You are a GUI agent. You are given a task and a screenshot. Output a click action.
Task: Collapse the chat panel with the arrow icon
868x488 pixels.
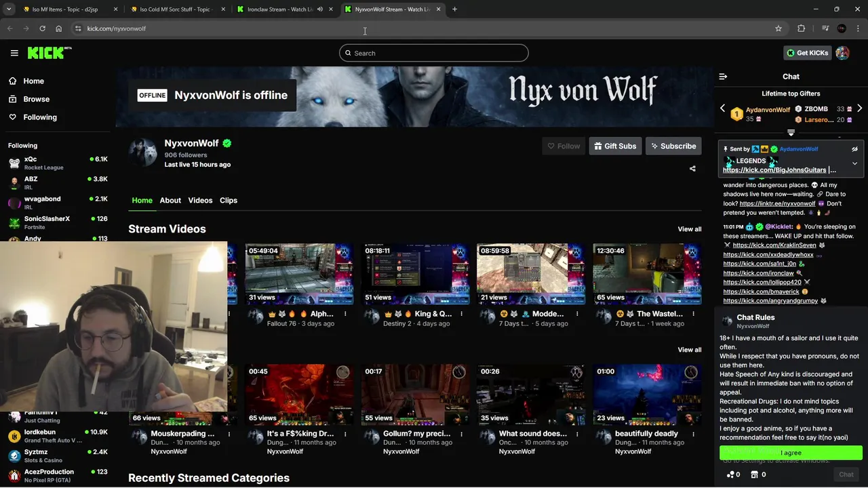[723, 77]
